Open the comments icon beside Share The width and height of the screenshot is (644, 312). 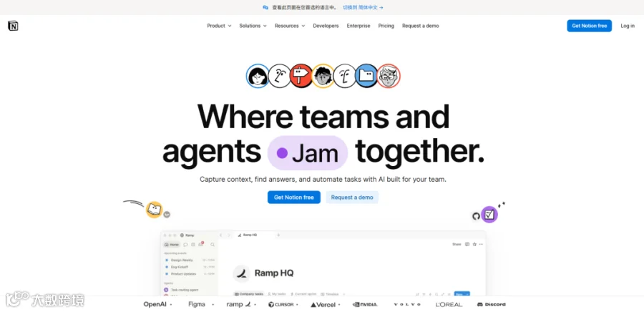pos(467,244)
